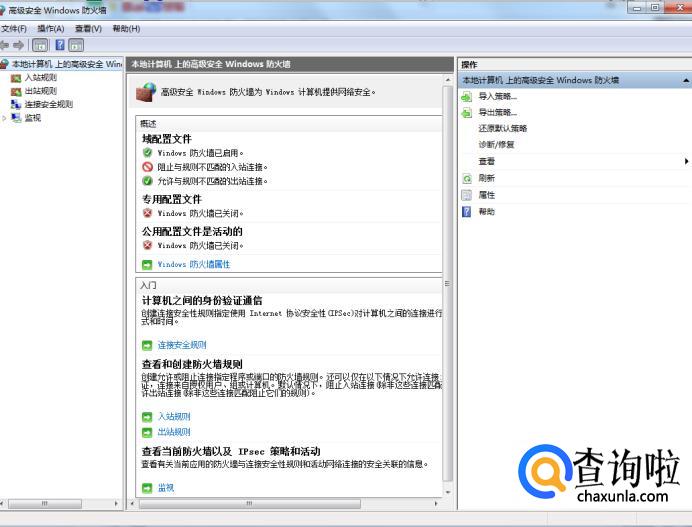Click the 帮助 help icon in actions pane

click(466, 212)
